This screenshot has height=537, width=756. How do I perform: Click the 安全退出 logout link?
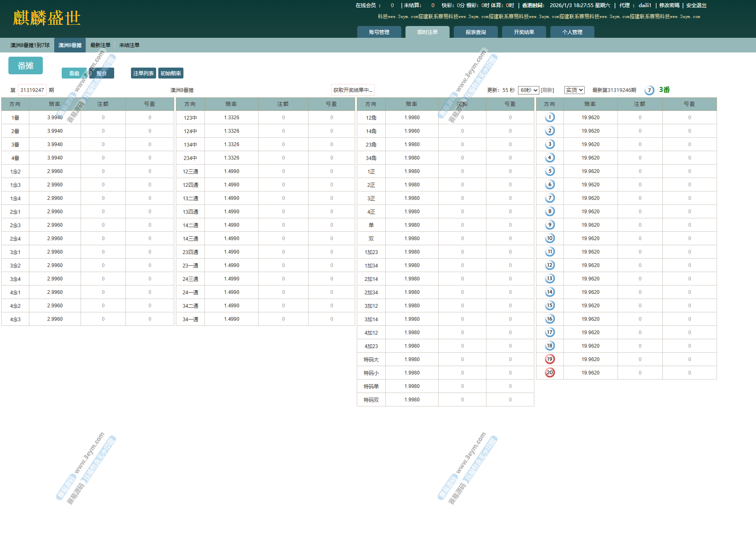[696, 5]
